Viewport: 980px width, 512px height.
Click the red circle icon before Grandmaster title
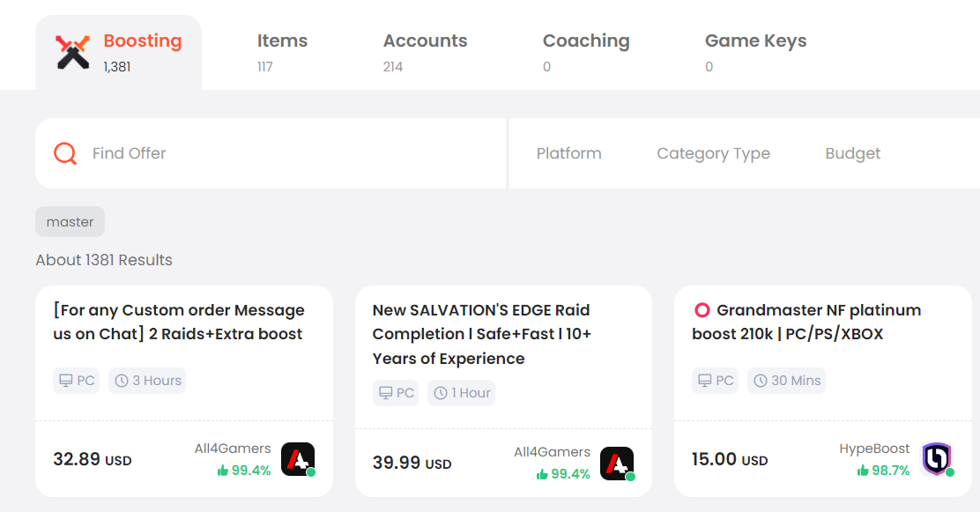pyautogui.click(x=702, y=310)
